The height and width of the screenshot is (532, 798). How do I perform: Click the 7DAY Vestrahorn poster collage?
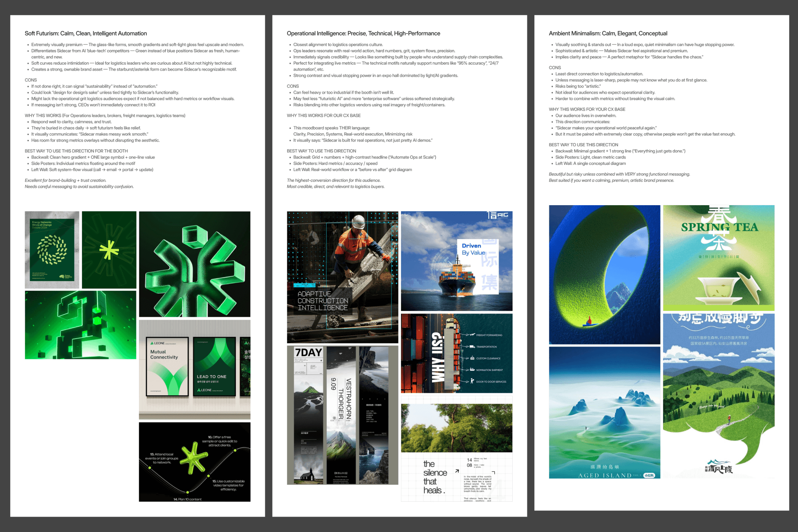(x=342, y=415)
